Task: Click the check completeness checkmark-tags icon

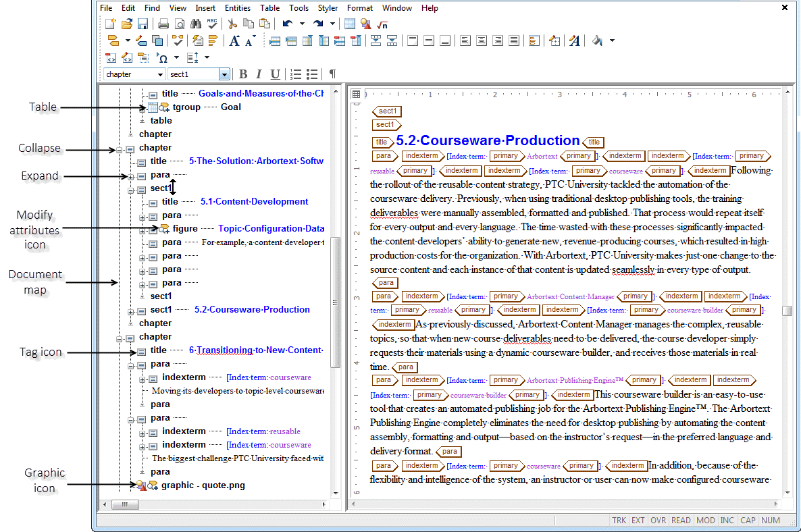Action: pyautogui.click(x=177, y=41)
